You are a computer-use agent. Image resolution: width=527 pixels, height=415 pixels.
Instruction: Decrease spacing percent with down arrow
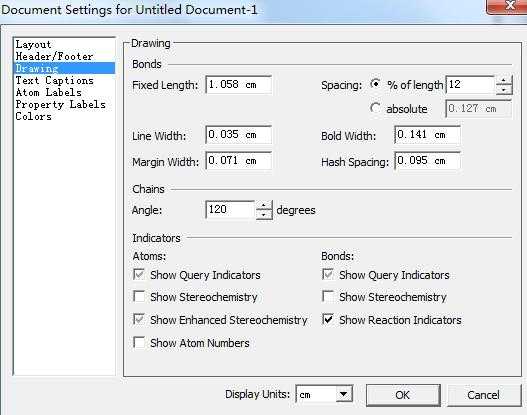504,90
